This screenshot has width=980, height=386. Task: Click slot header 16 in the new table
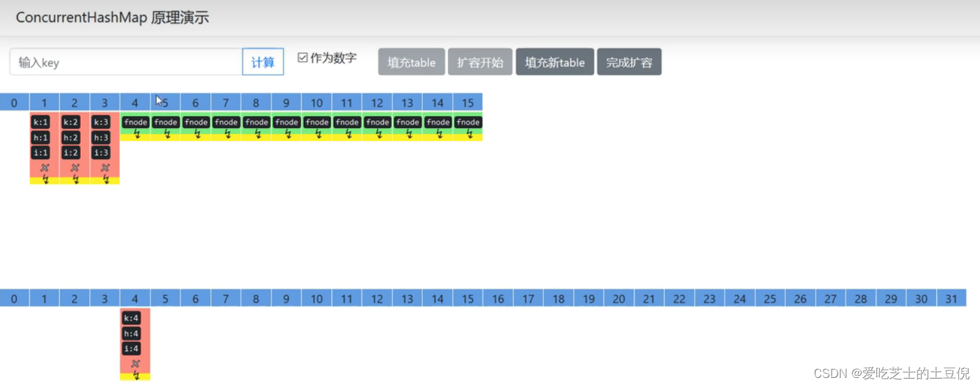point(498,298)
